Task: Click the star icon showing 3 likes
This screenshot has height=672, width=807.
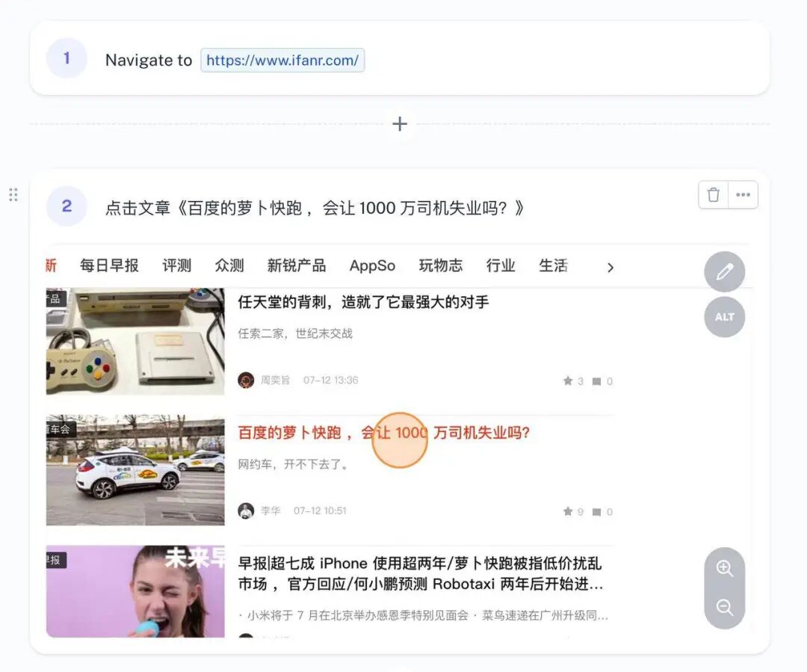Action: pyautogui.click(x=568, y=380)
